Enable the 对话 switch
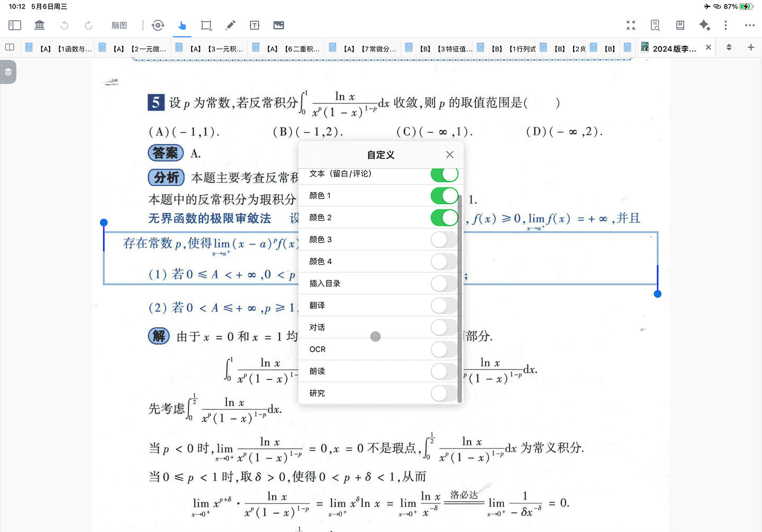The image size is (762, 532). [444, 328]
